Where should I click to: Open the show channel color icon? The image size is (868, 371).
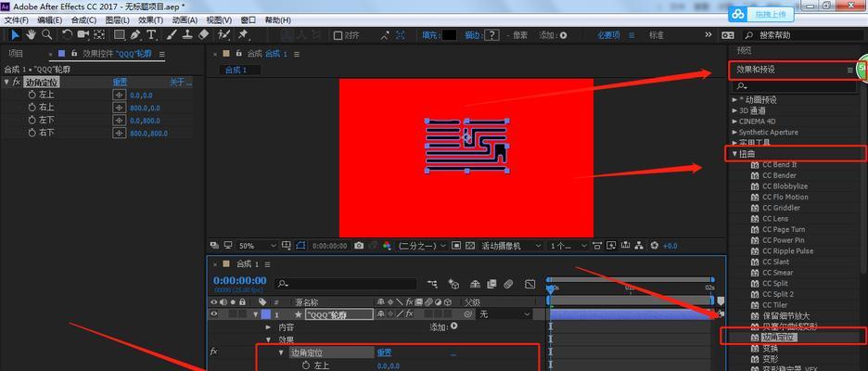tap(387, 246)
